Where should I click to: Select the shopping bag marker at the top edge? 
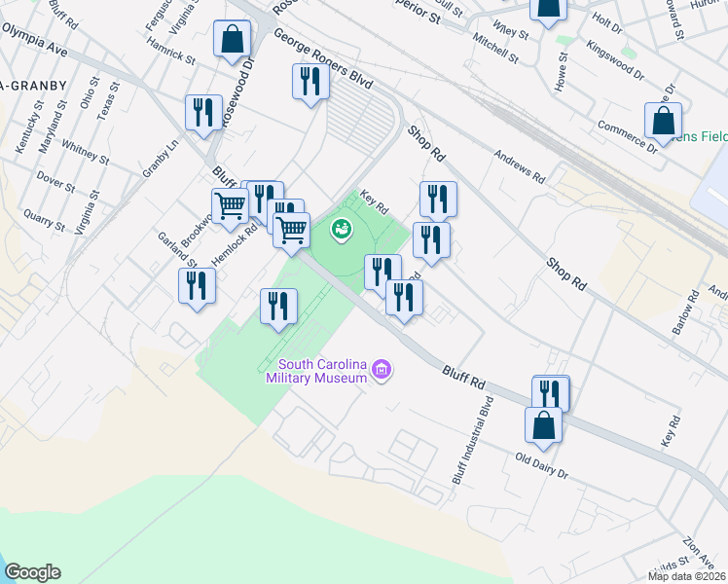(548, 8)
